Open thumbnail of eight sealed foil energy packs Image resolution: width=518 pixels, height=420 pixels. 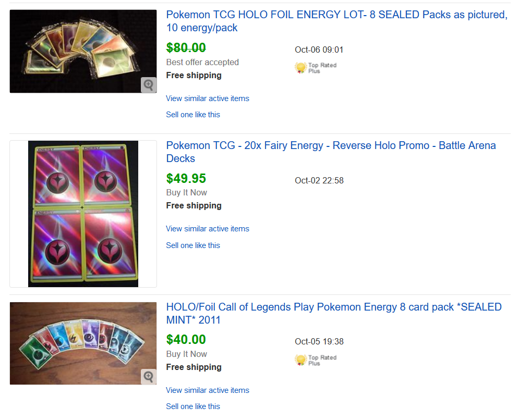[78, 51]
